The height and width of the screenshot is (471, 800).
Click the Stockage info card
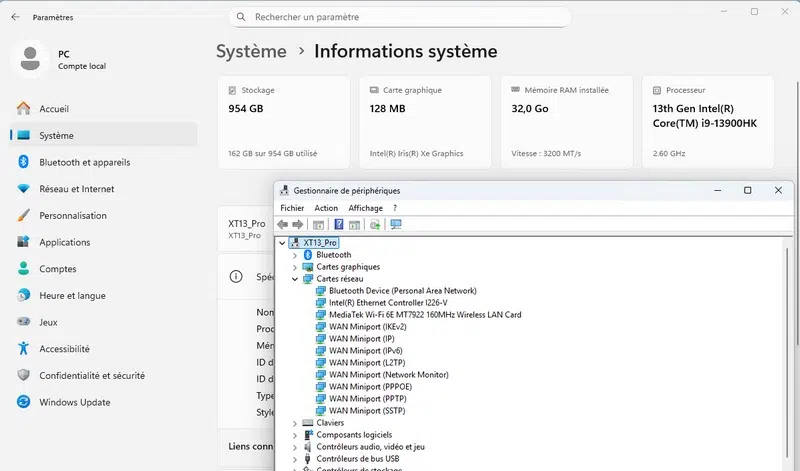click(x=283, y=121)
